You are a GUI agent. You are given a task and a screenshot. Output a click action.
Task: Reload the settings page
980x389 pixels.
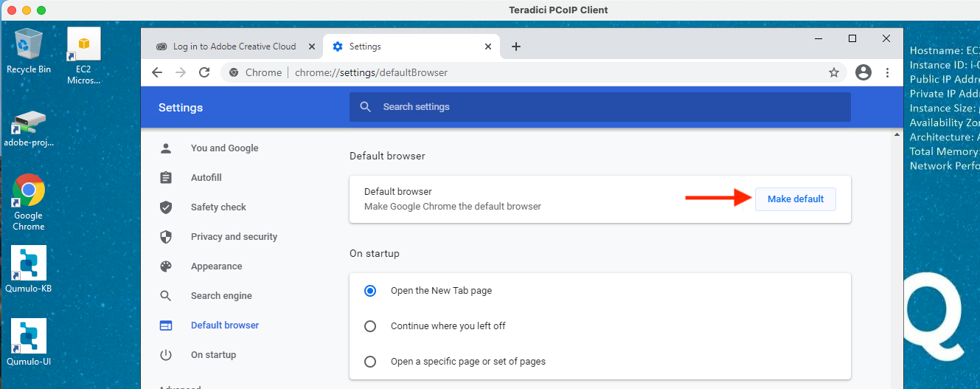point(205,72)
